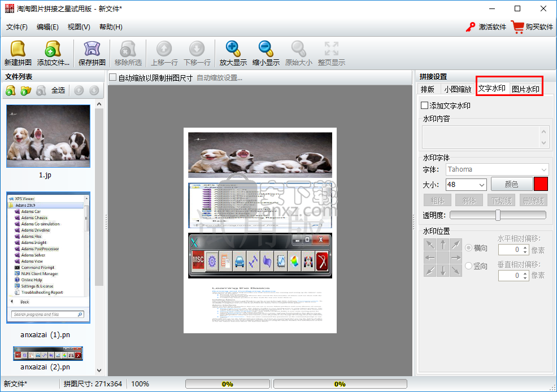Toggle 下划线 underline button
Image resolution: width=557 pixels, height=392 pixels.
pos(501,201)
